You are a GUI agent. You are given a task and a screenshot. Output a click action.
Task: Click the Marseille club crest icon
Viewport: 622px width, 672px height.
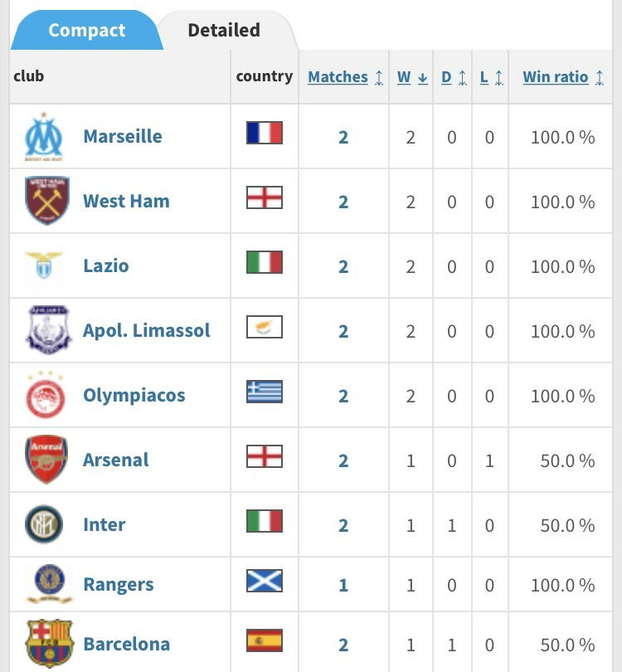tap(44, 136)
